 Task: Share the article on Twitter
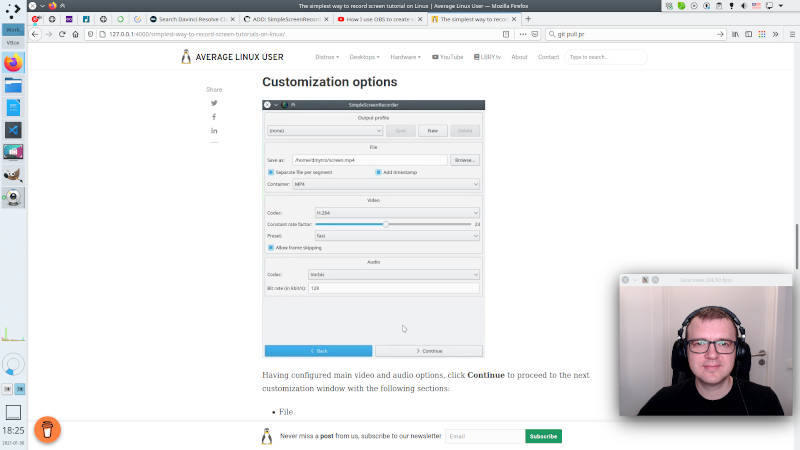214,103
